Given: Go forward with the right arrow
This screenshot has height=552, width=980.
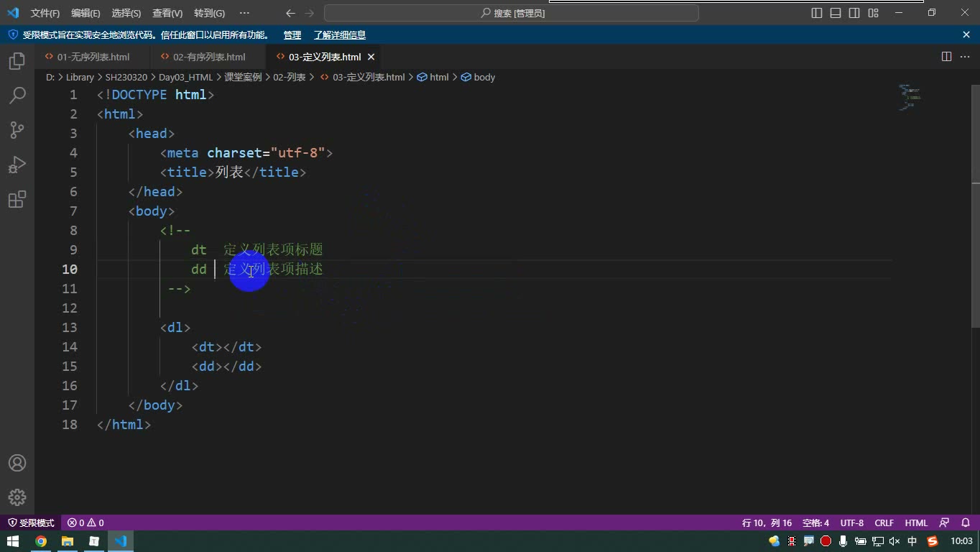Looking at the screenshot, I should pyautogui.click(x=310, y=13).
